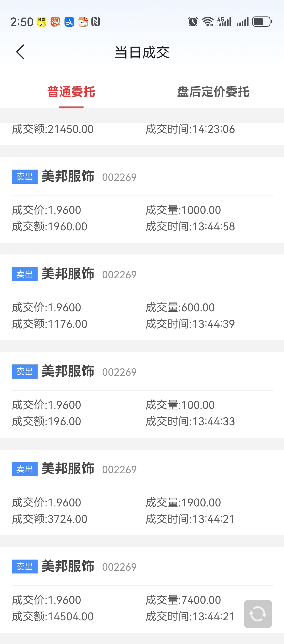The image size is (284, 644).
Task: Switch to 盘后定价委托 tab
Action: (x=213, y=92)
